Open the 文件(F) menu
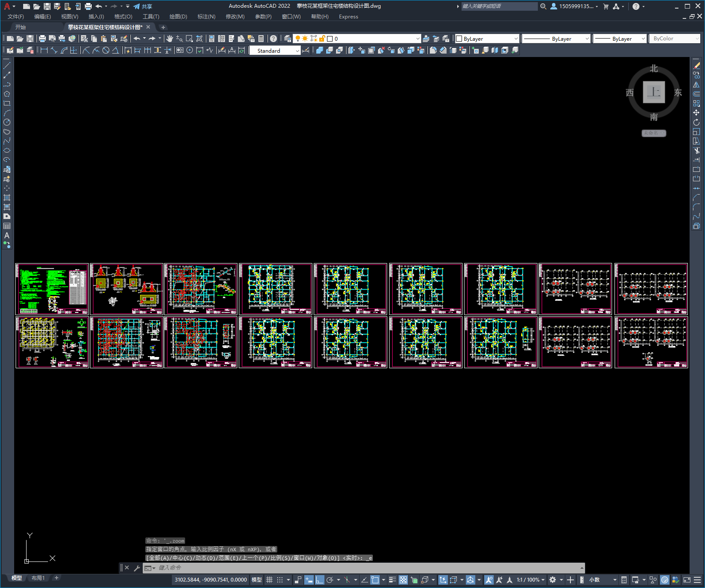The height and width of the screenshot is (588, 705). [x=16, y=17]
